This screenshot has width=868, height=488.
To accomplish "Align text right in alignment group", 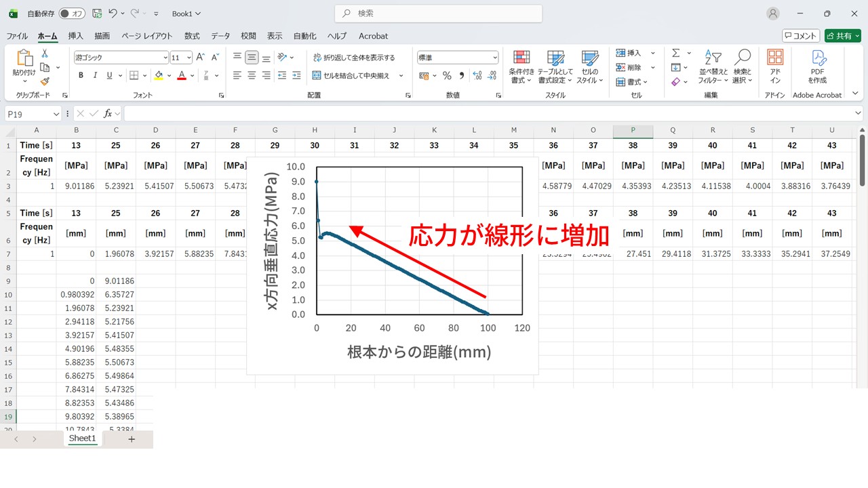I will (x=267, y=75).
